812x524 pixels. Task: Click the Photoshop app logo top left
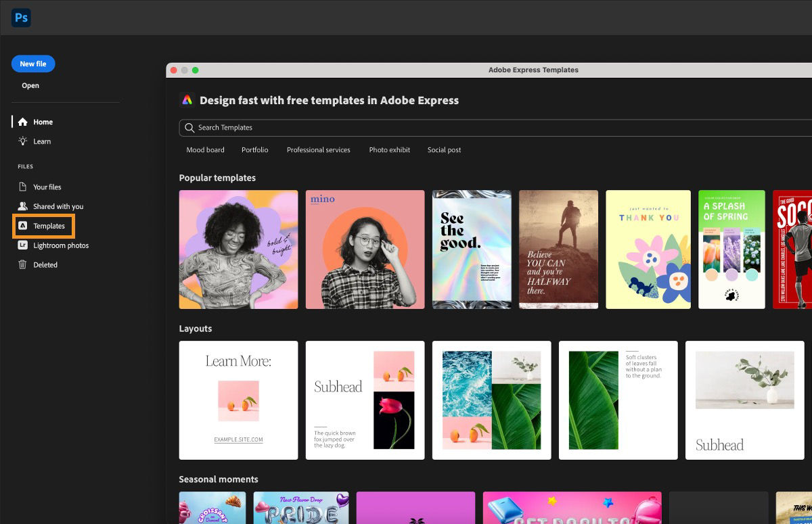pyautogui.click(x=21, y=18)
